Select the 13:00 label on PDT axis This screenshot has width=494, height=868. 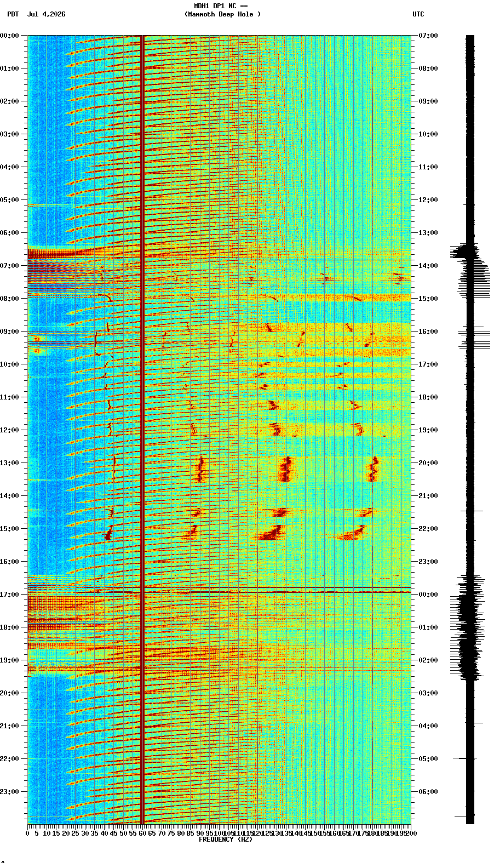tap(9, 463)
